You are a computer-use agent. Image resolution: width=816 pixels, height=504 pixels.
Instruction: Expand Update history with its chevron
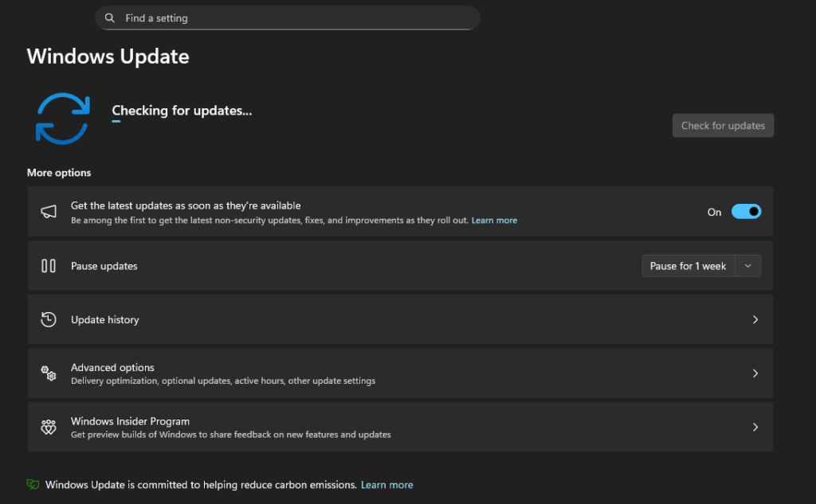(x=755, y=319)
